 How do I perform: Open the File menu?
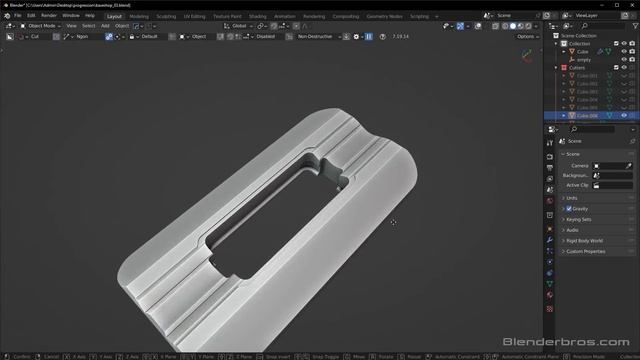tap(18, 16)
